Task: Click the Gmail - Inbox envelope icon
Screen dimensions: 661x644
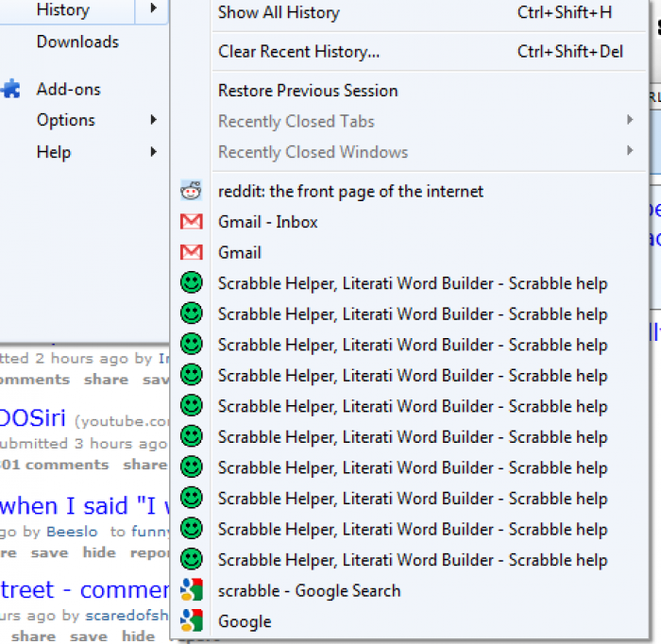Action: (x=192, y=222)
